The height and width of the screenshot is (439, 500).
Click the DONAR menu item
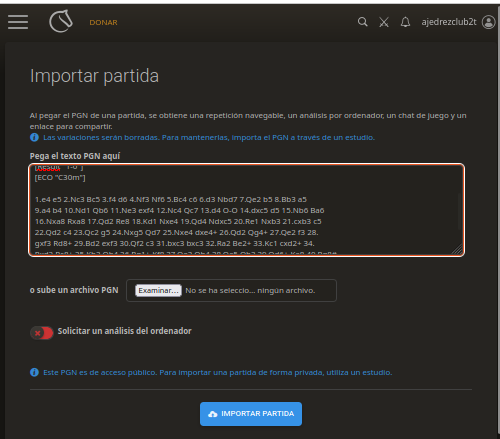point(103,23)
